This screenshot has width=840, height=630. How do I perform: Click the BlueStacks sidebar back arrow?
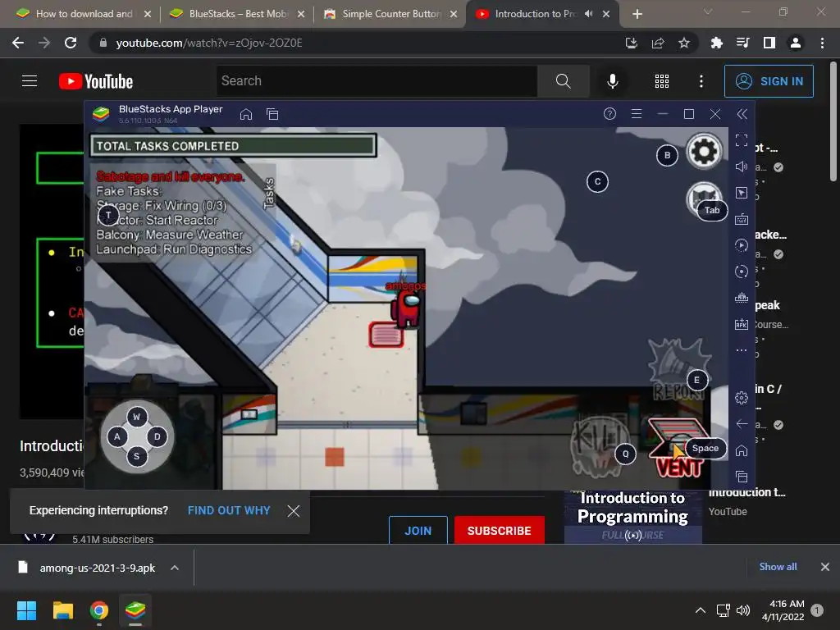tap(742, 424)
